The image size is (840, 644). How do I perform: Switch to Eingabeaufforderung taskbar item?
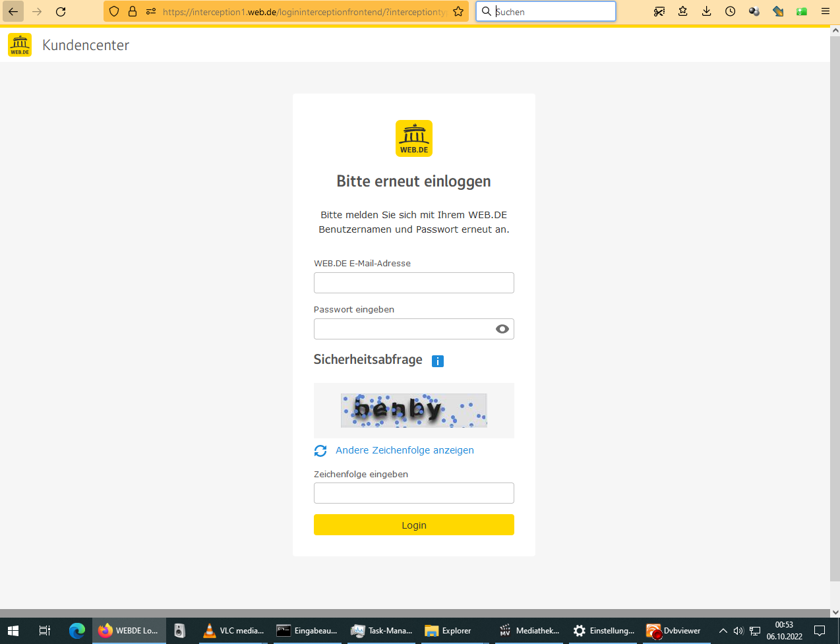[309, 631]
